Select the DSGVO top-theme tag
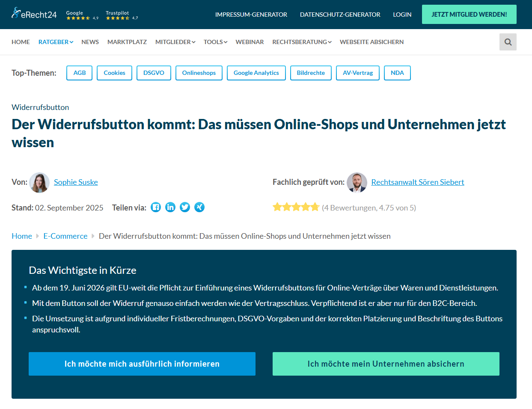 coord(154,73)
